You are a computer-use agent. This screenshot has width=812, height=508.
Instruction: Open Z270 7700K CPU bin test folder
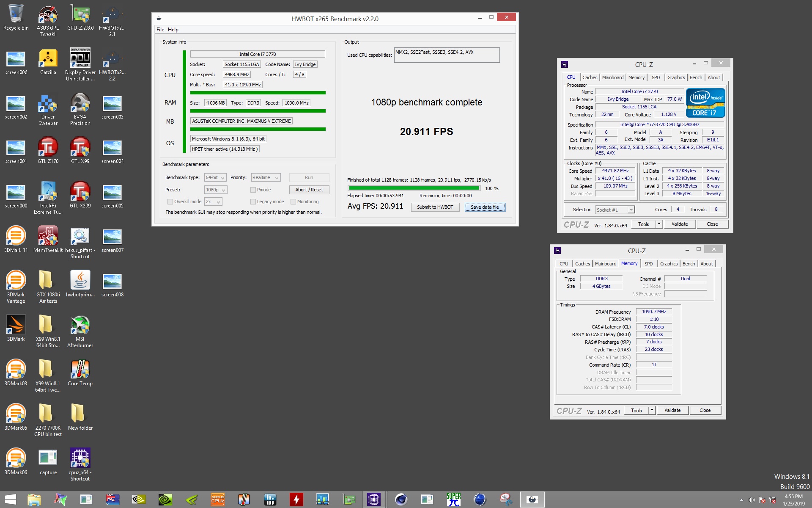tap(48, 420)
